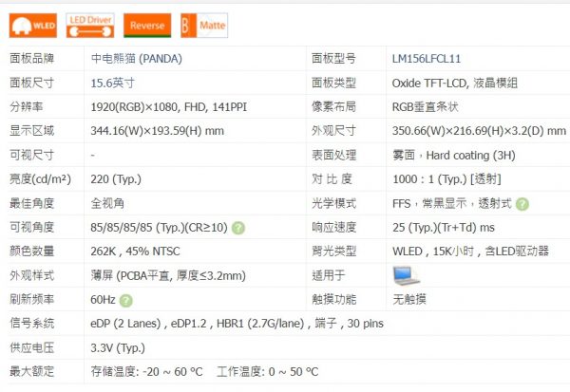Click the 外观尺寸 row label

point(333,131)
